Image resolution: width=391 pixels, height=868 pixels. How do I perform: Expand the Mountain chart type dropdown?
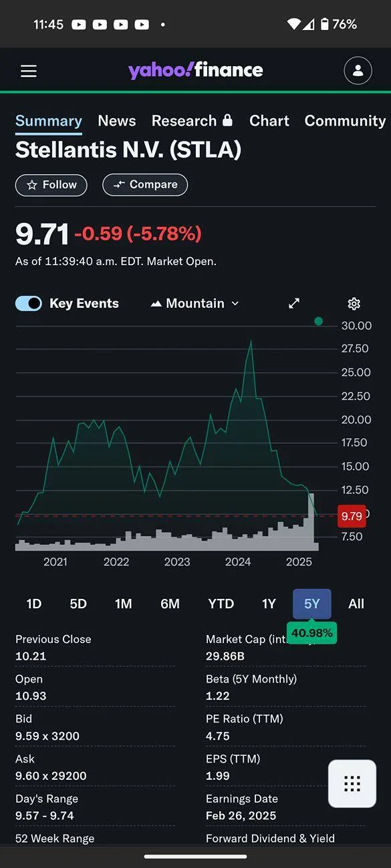(x=194, y=303)
